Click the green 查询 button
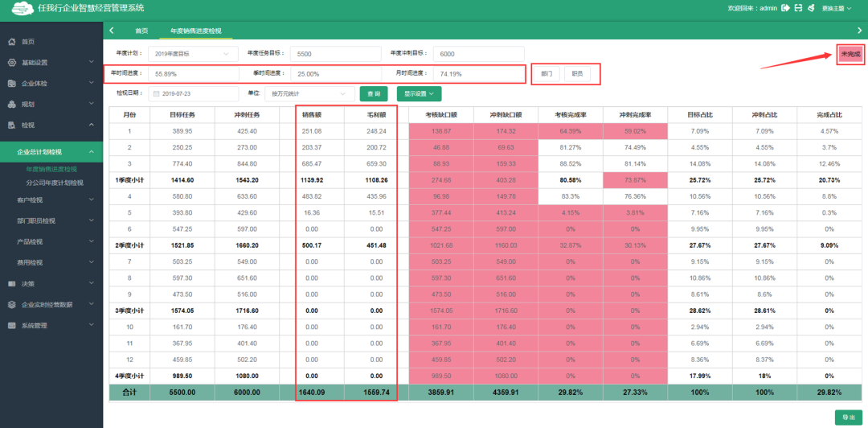This screenshot has width=868, height=428. point(374,93)
